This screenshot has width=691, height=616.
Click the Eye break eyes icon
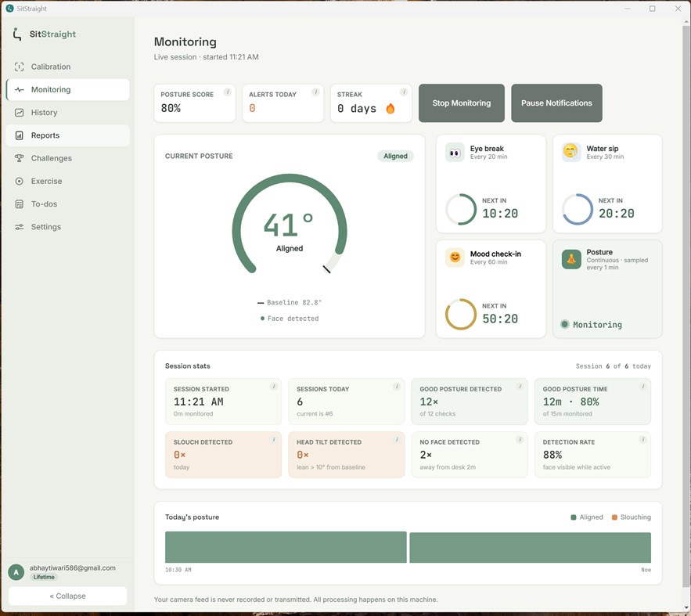pyautogui.click(x=455, y=153)
